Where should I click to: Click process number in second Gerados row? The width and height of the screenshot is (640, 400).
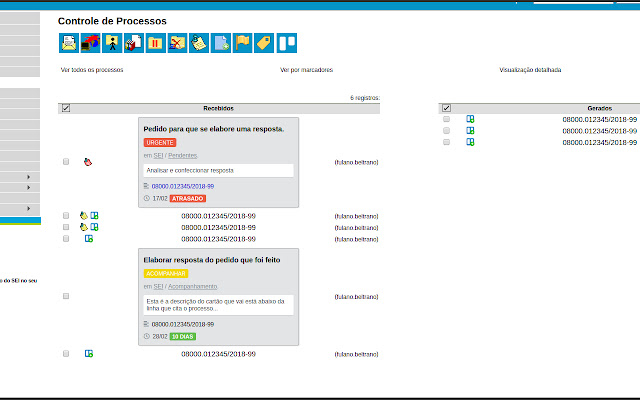tap(600, 131)
